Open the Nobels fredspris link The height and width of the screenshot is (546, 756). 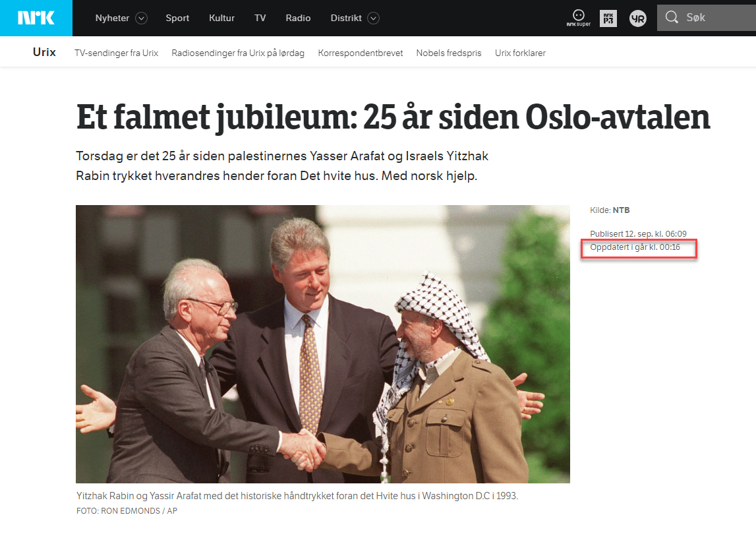pyautogui.click(x=449, y=53)
